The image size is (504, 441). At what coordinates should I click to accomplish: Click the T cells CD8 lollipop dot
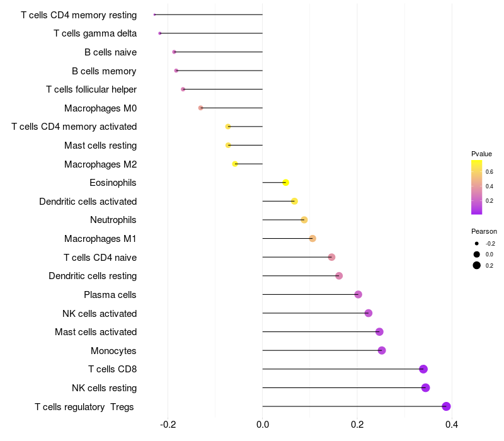(423, 369)
